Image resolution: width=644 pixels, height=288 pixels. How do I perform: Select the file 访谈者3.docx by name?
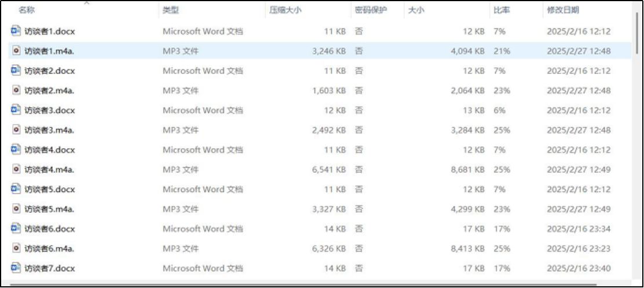tap(49, 110)
